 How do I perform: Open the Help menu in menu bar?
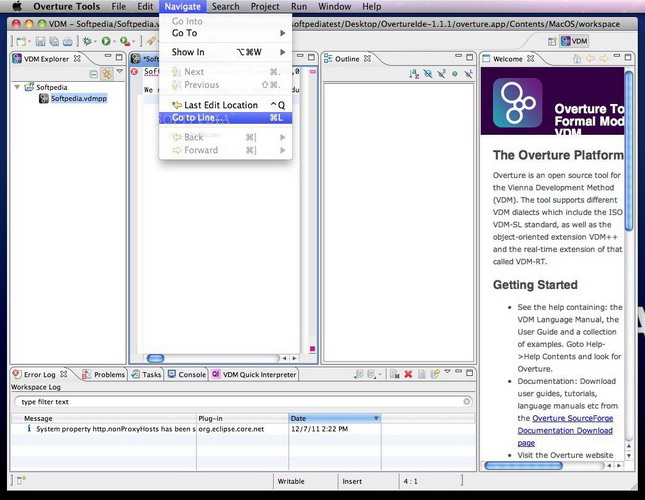pos(371,7)
